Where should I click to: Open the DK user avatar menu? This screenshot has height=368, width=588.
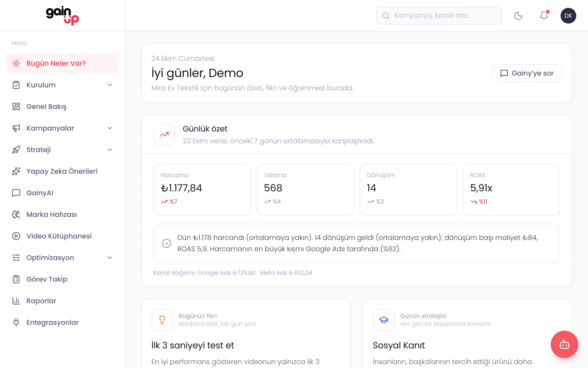(568, 16)
